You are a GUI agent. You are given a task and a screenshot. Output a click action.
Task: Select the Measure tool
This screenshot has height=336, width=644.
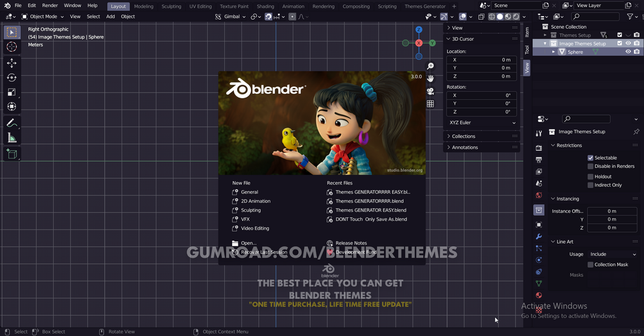tap(12, 138)
